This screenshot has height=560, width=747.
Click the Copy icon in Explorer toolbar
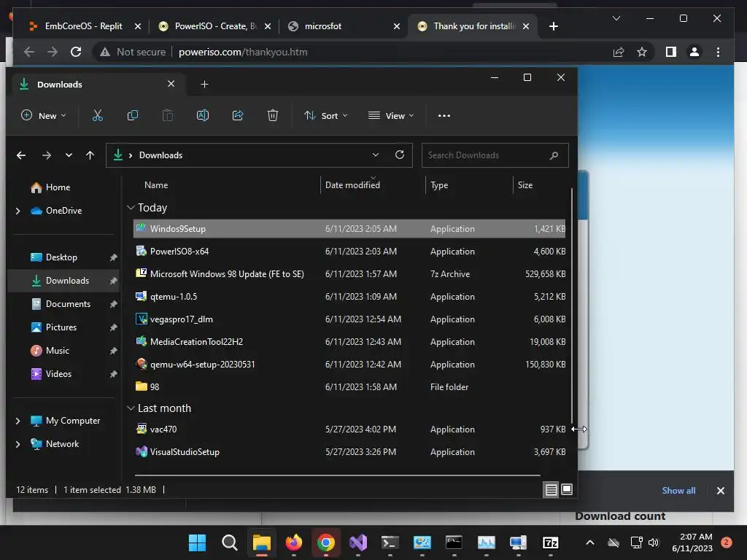[133, 115]
